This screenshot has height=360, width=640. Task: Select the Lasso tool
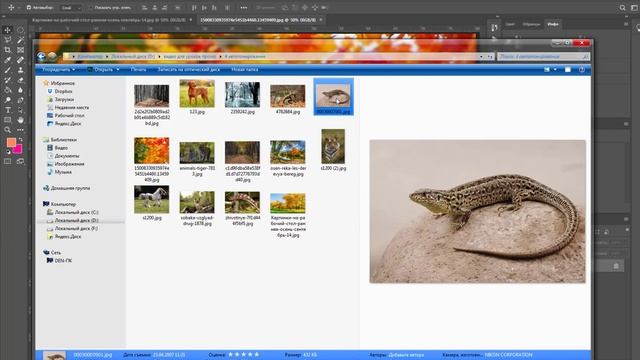[x=7, y=40]
